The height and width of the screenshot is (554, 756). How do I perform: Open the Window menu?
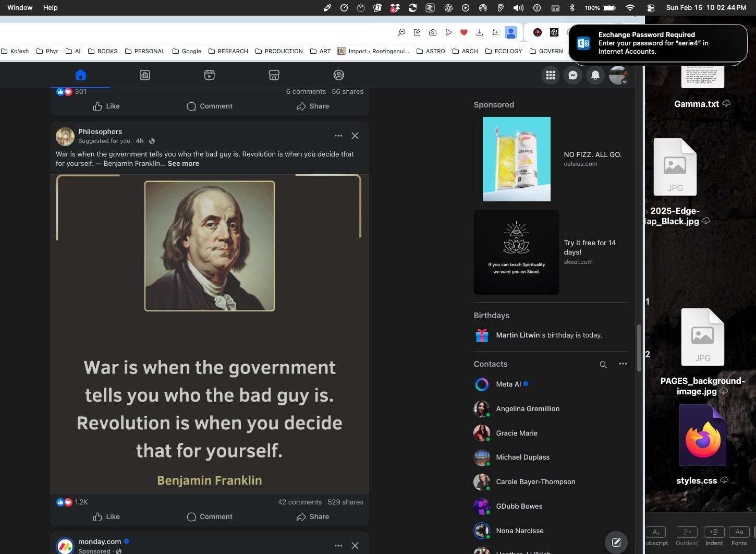tap(20, 8)
